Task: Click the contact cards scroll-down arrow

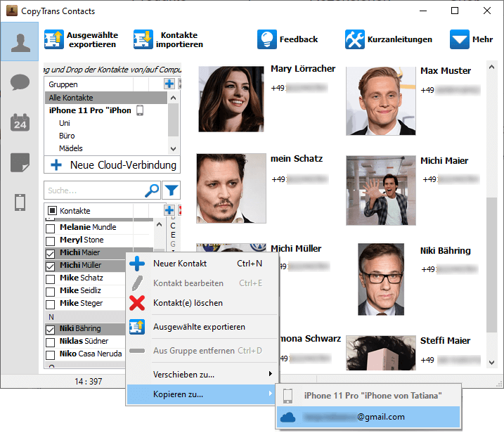Action: [x=491, y=363]
